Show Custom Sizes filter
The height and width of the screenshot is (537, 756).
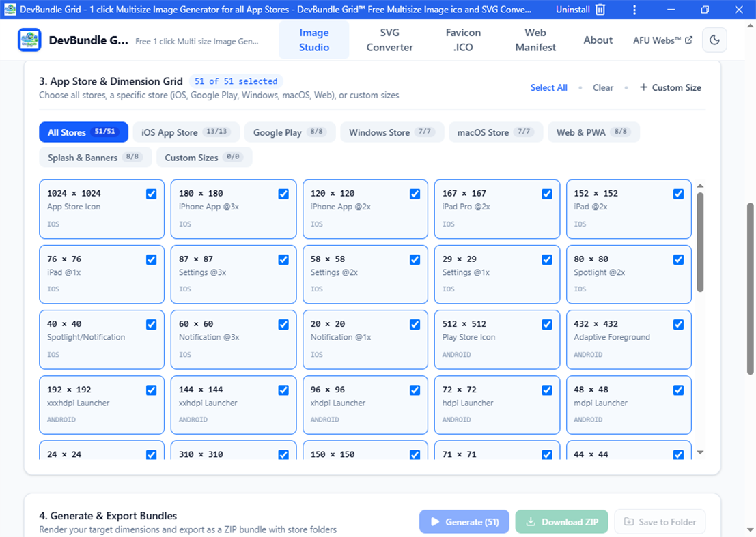pos(204,157)
